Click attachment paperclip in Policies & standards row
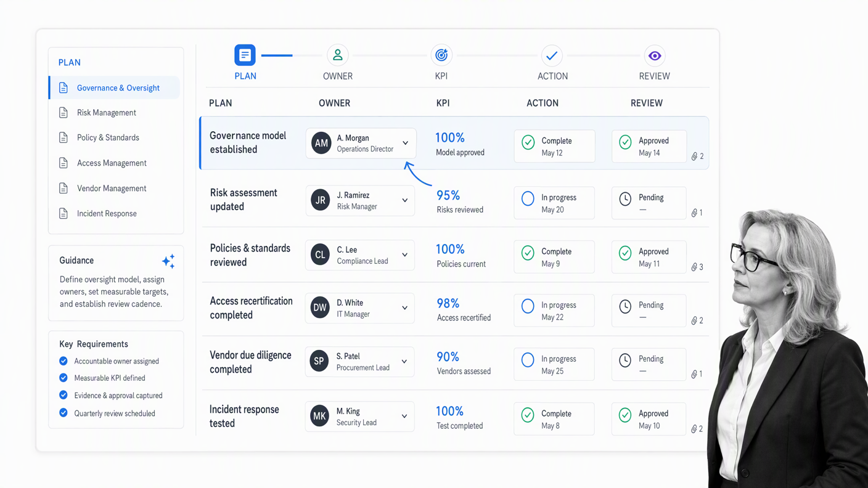The width and height of the screenshot is (868, 488). click(x=694, y=267)
